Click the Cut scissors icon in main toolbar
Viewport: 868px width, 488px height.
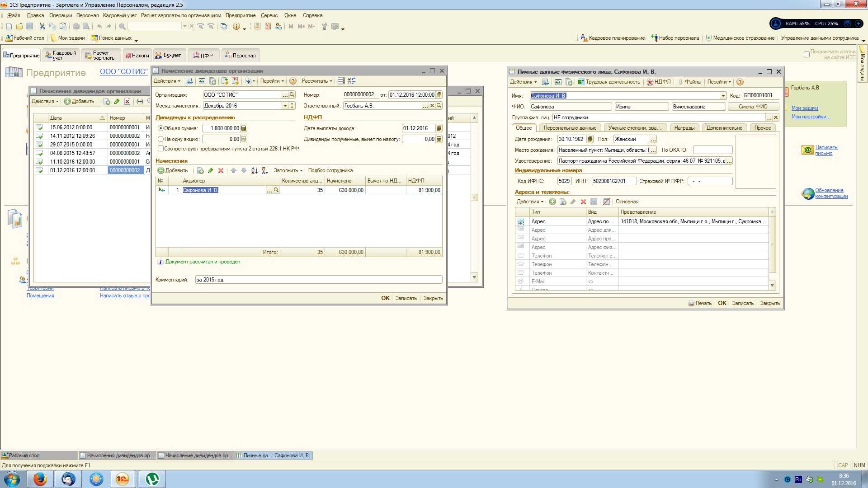pos(42,26)
